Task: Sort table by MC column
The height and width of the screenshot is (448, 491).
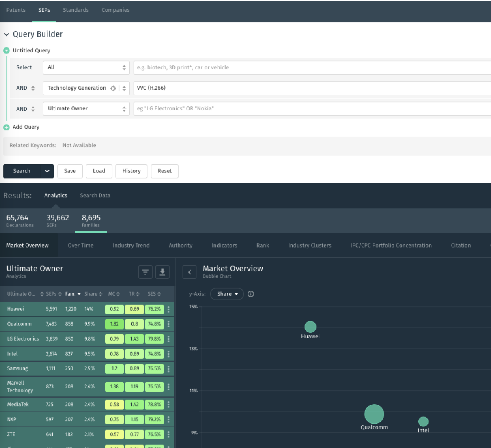Action: [114, 294]
